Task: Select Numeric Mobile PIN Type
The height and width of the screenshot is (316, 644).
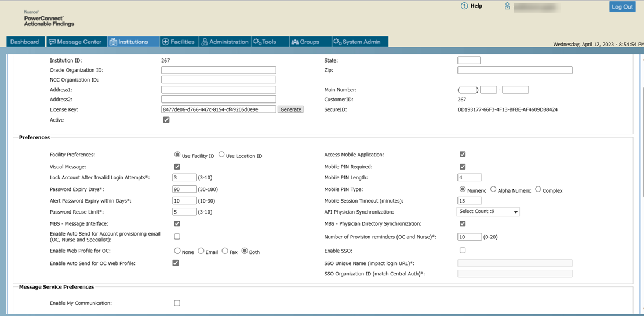Action: coord(463,189)
